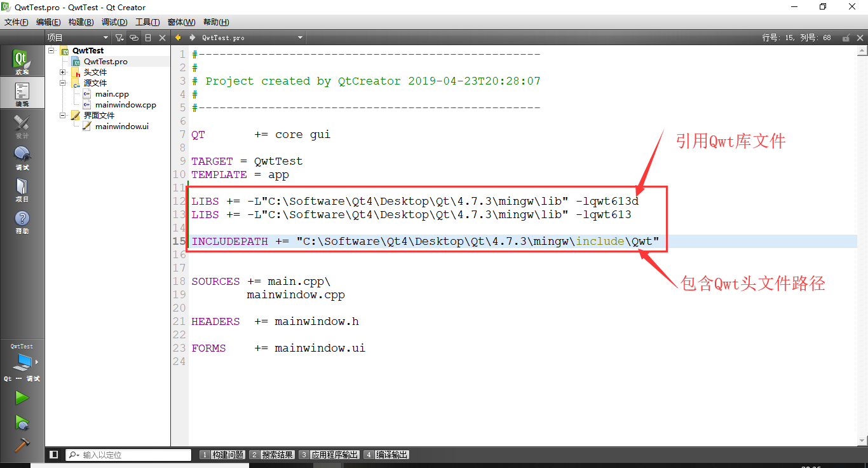Collapse the 源文件 sources folder
The width and height of the screenshot is (868, 468).
(x=63, y=83)
